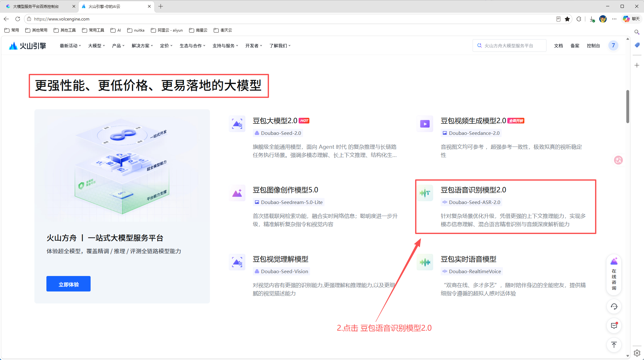
Task: Click the 豆包语音识别模型2.0 waveform icon
Action: click(x=425, y=193)
